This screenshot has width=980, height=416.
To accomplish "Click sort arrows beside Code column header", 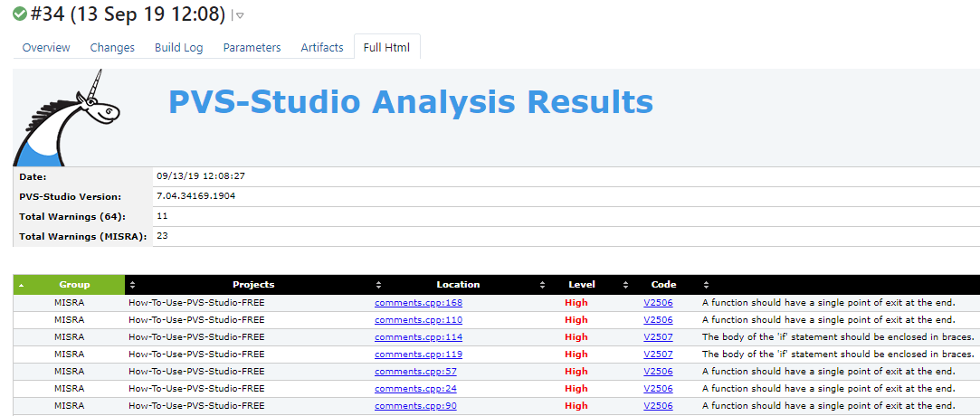I will [x=624, y=284].
